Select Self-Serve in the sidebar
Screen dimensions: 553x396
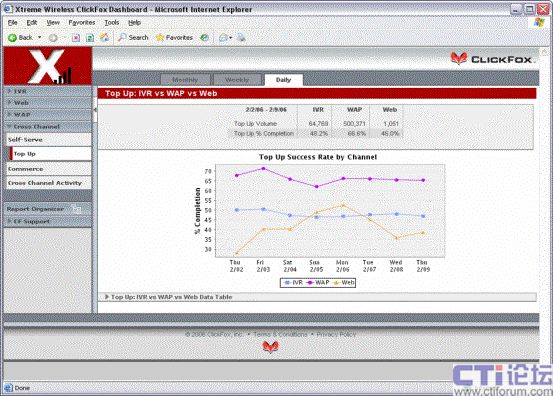[x=48, y=140]
